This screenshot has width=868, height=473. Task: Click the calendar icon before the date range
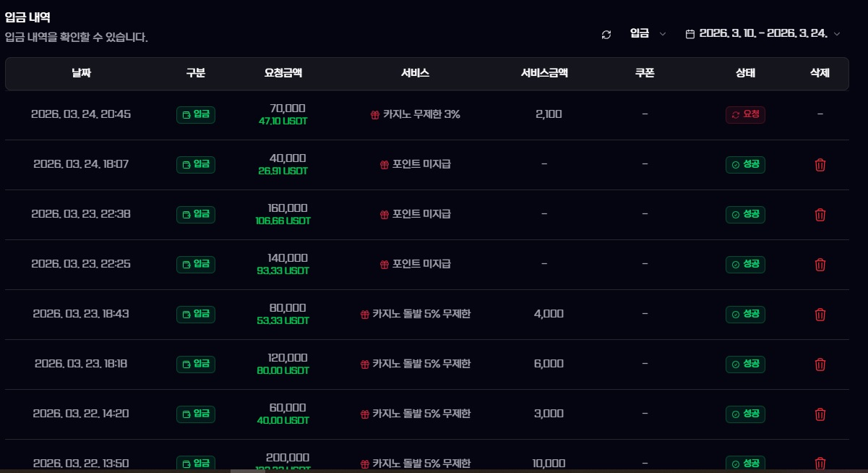689,34
